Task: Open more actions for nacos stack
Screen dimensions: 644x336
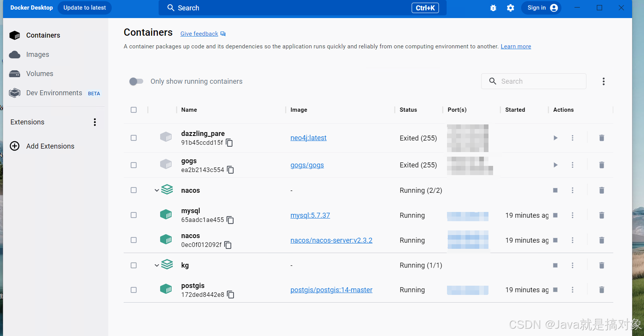Action: pos(573,190)
